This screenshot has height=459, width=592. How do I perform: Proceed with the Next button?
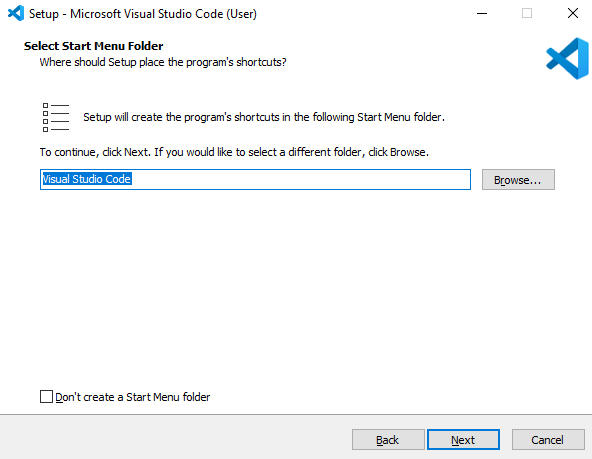tap(463, 440)
